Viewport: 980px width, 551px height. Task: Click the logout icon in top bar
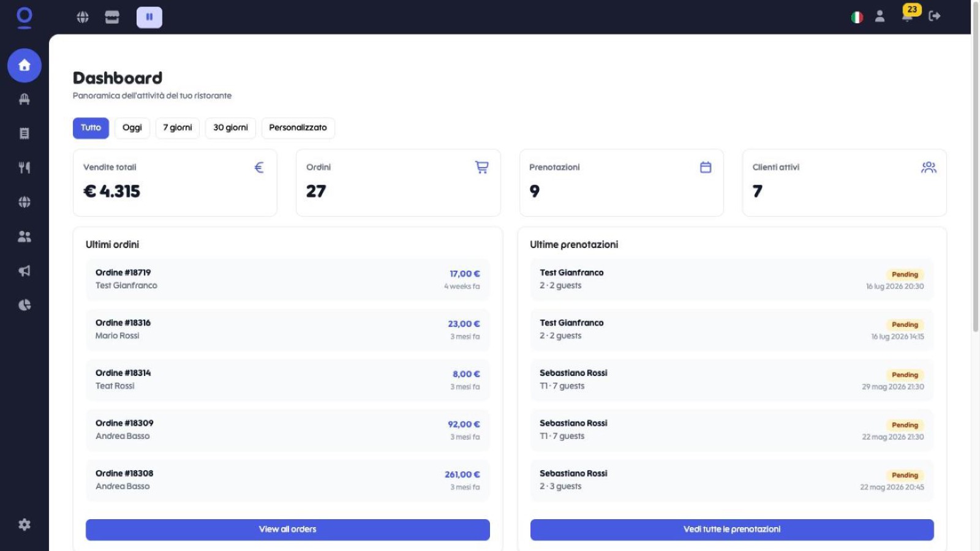935,17
